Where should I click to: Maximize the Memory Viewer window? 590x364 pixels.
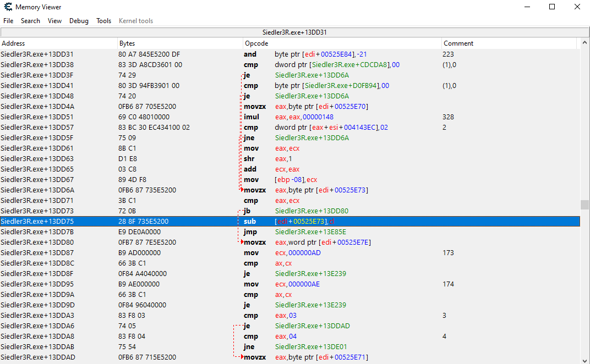coord(552,7)
